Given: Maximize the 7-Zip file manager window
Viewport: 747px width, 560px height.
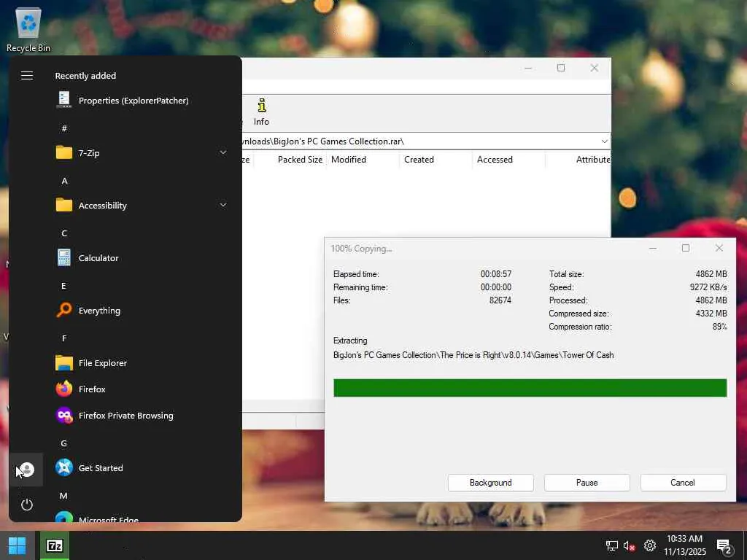Looking at the screenshot, I should 561,68.
